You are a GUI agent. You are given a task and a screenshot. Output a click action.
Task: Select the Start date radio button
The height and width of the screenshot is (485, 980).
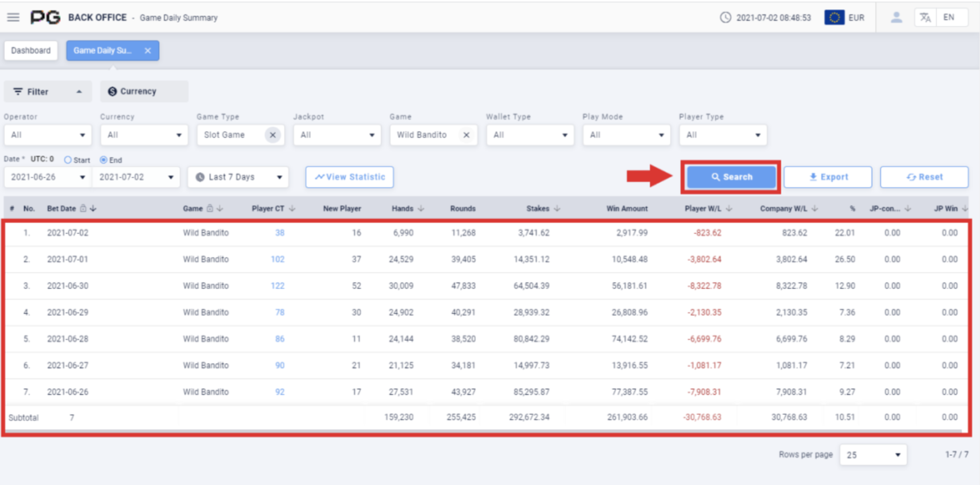pyautogui.click(x=68, y=160)
